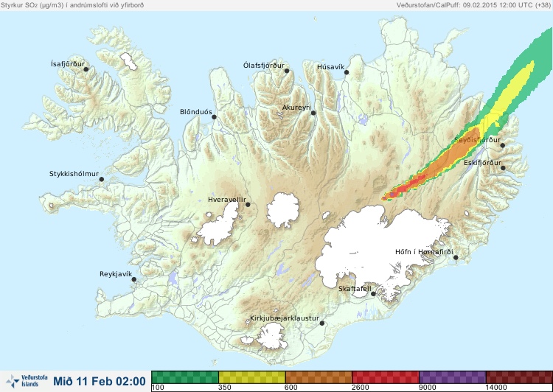Click the 'Ísafjörður' label
Image resolution: width=553 pixels, height=392 pixels.
pos(68,64)
